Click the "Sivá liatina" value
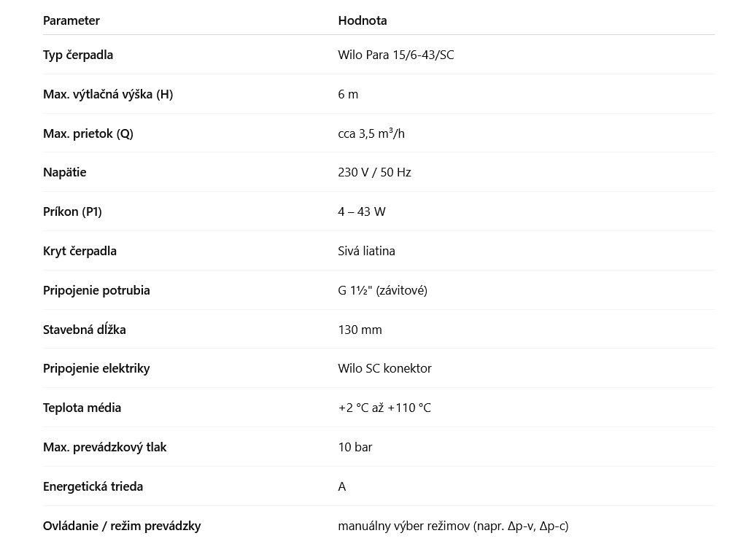This screenshot has height=560, width=747. pos(367,251)
